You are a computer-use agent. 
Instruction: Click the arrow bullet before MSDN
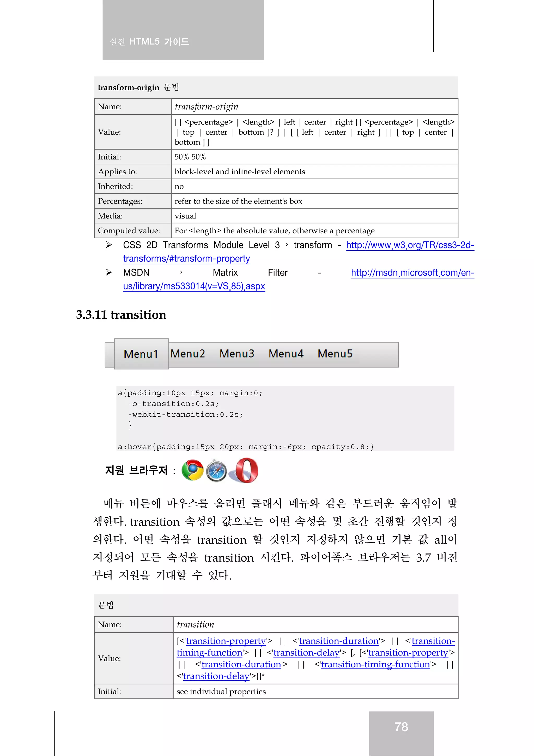click(109, 273)
